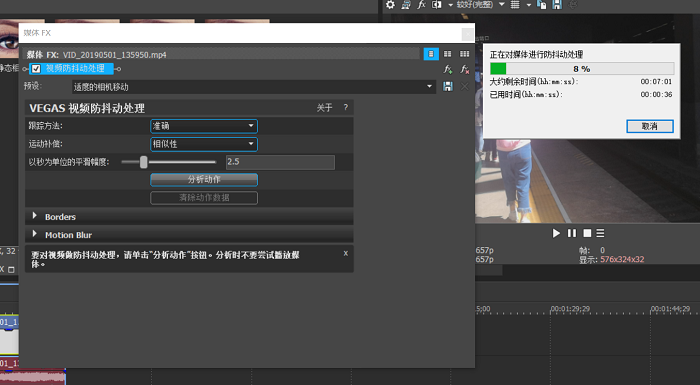
Task: Open preview properties gear icon
Action: click(x=390, y=4)
